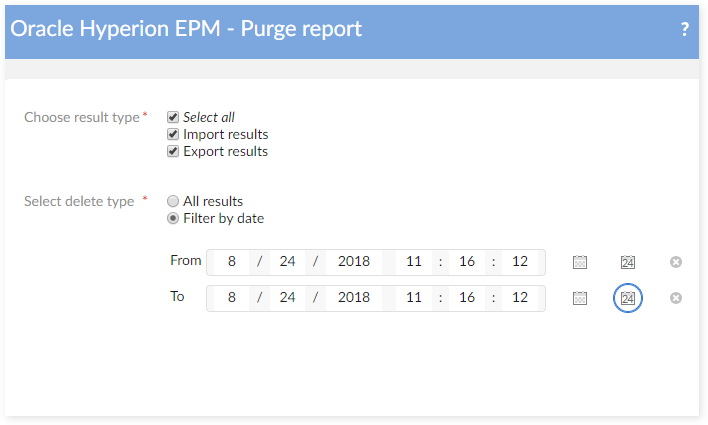Click the From year field
708x425 pixels.
point(354,262)
